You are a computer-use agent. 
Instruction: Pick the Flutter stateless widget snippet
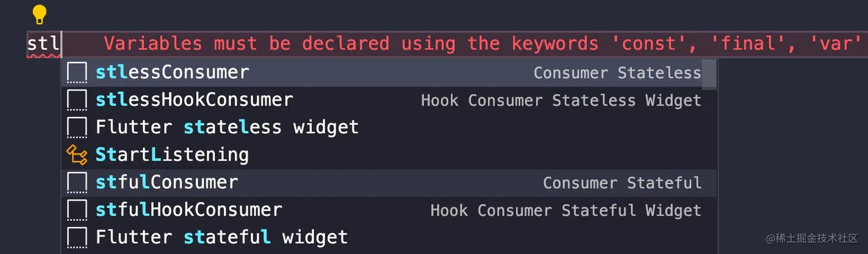(227, 127)
